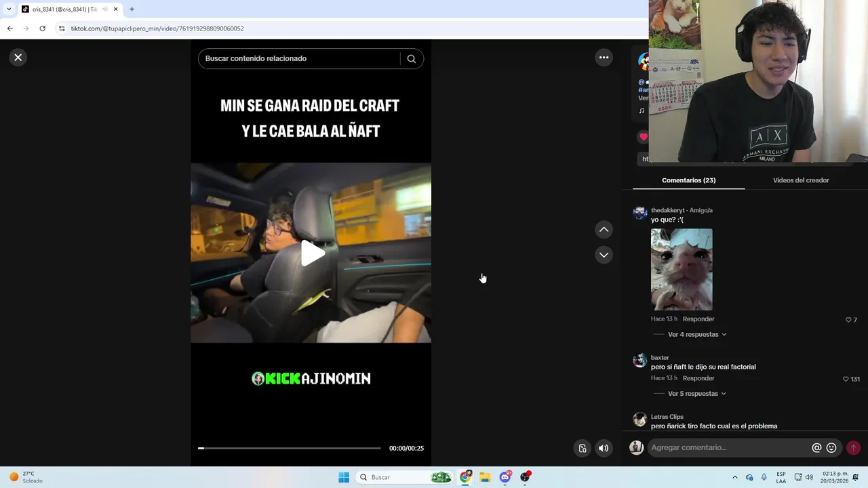Open thedakkeryt username link

coord(668,210)
